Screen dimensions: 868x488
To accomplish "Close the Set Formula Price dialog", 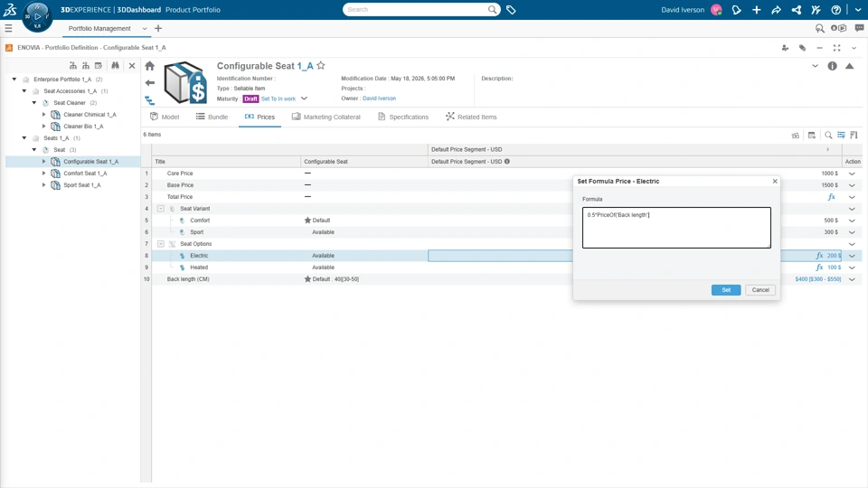I will pyautogui.click(x=775, y=181).
